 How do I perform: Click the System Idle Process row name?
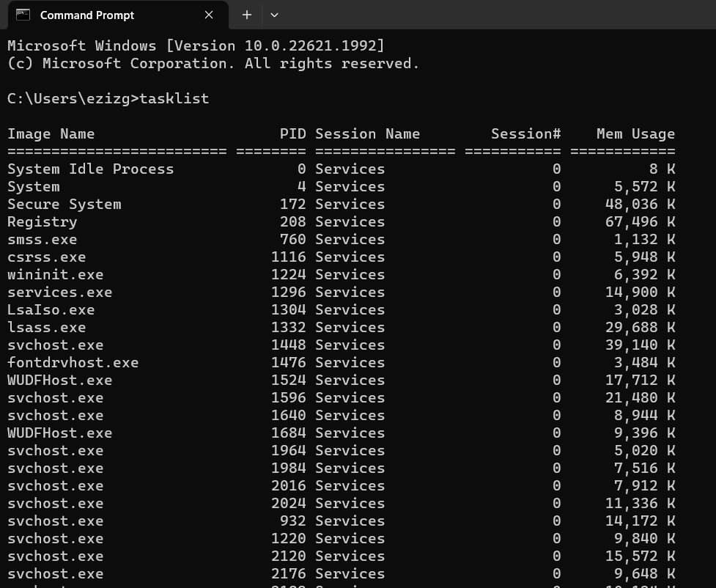click(91, 169)
